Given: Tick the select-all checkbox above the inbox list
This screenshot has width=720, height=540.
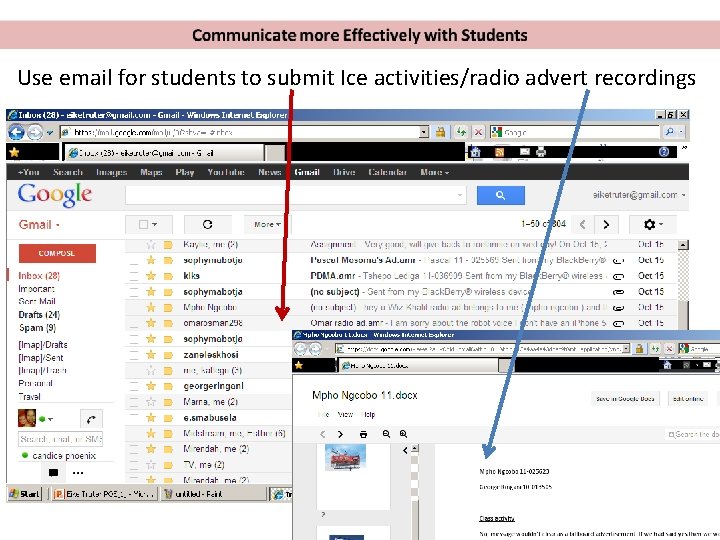Looking at the screenshot, I should (143, 225).
